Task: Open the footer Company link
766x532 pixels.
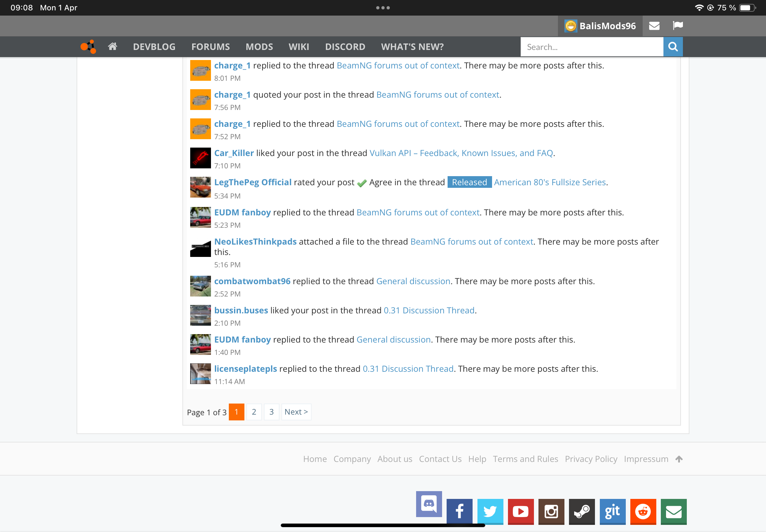Action: (x=352, y=459)
